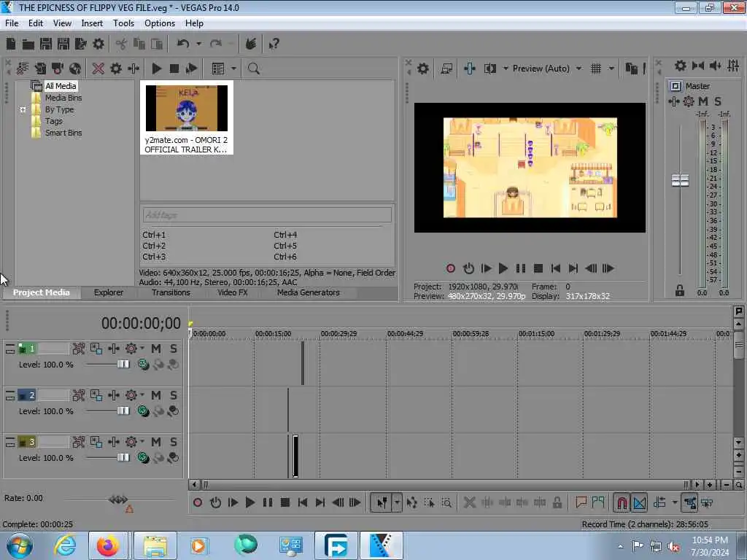The height and width of the screenshot is (560, 747).
Task: Open Media FX icon in Project Media toolbar
Action: point(133,69)
